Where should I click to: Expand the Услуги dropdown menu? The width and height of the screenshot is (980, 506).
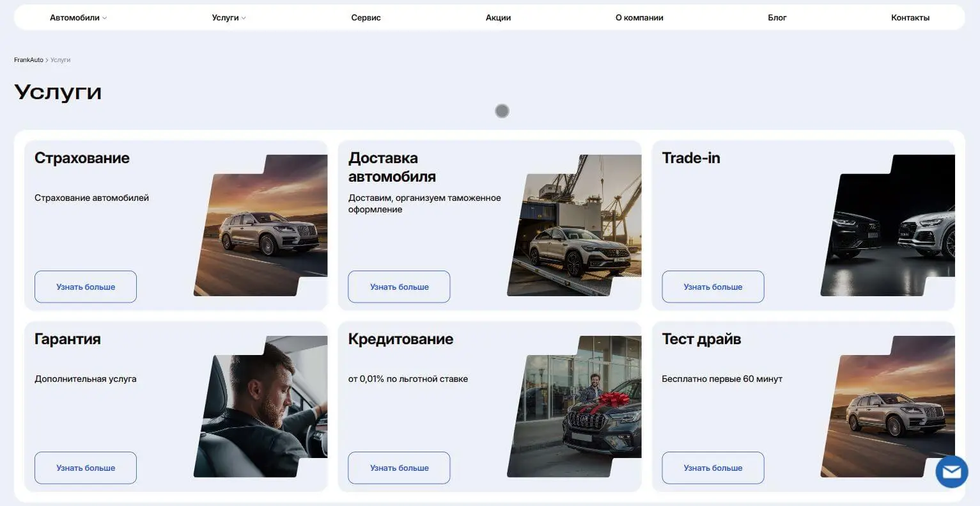pyautogui.click(x=228, y=18)
